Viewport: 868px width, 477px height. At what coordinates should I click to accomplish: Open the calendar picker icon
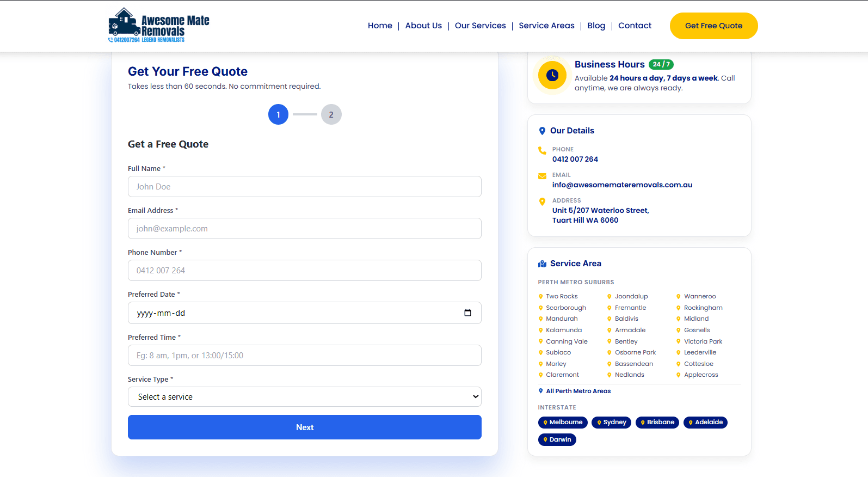pos(467,313)
